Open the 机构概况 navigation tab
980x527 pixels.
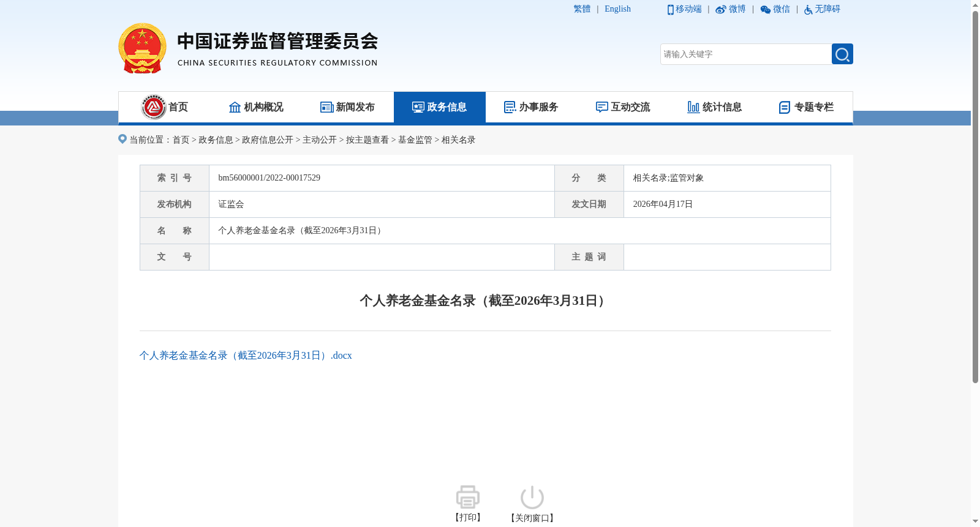click(256, 107)
